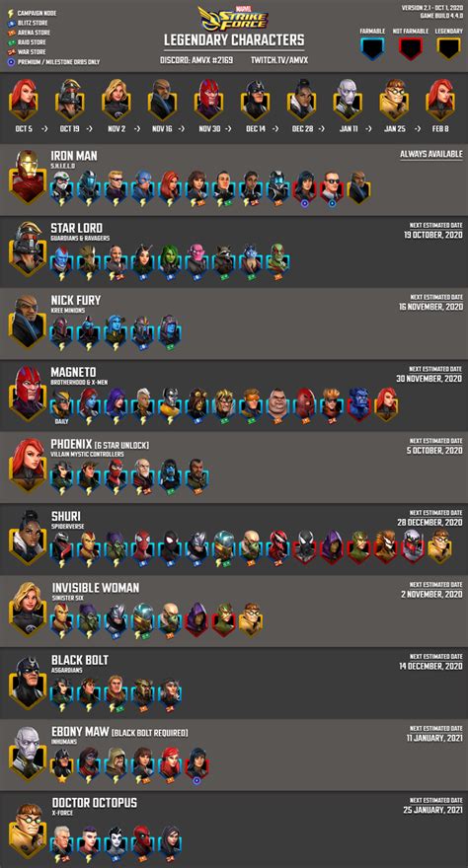Click the Shuri legendary portrait
The image size is (468, 868).
(x=28, y=539)
